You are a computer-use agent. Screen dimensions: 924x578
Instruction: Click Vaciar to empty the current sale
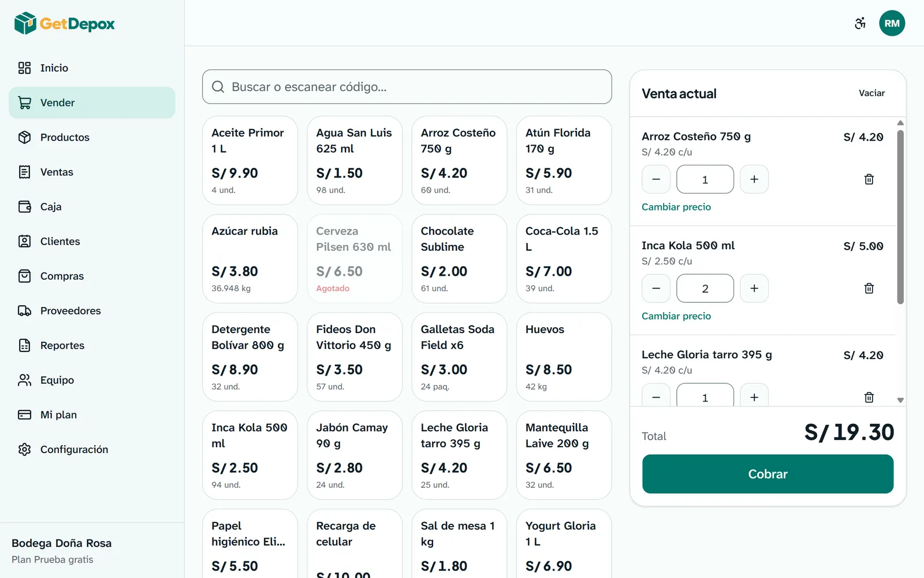(871, 93)
